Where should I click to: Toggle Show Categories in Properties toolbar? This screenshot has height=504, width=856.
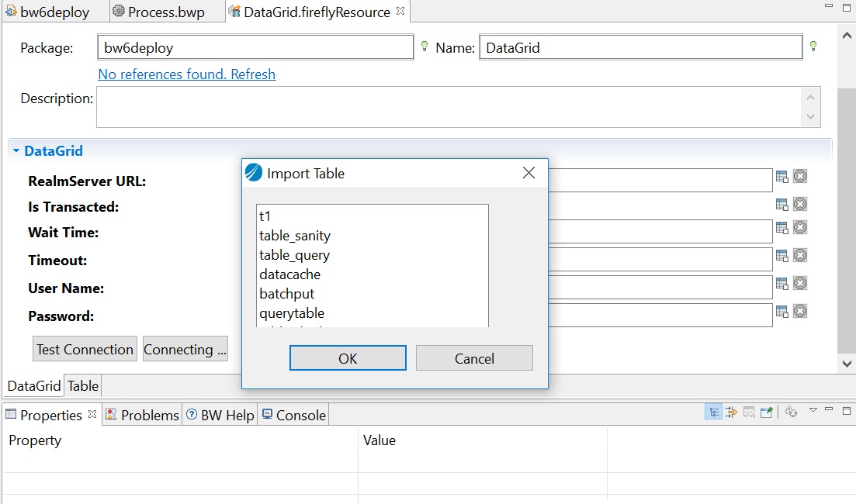point(712,413)
